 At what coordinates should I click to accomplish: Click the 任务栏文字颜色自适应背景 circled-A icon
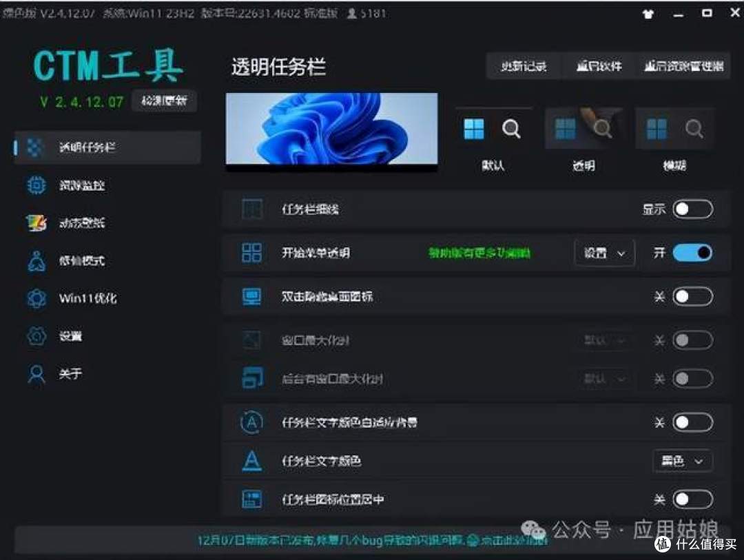[x=251, y=422]
